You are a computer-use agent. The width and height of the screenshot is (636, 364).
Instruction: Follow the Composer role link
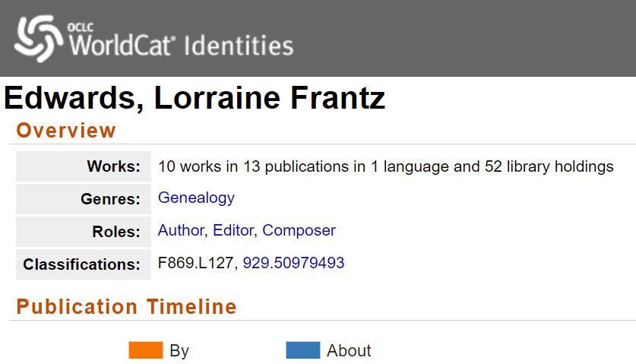point(299,230)
